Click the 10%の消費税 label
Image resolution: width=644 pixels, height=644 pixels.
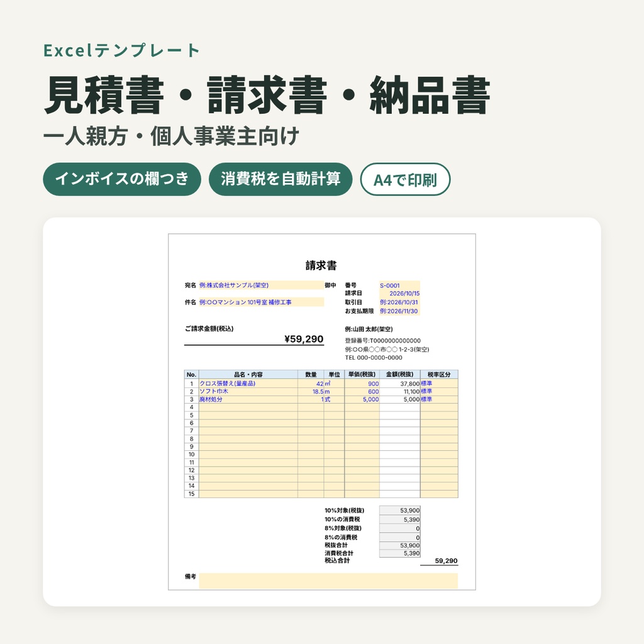[342, 519]
